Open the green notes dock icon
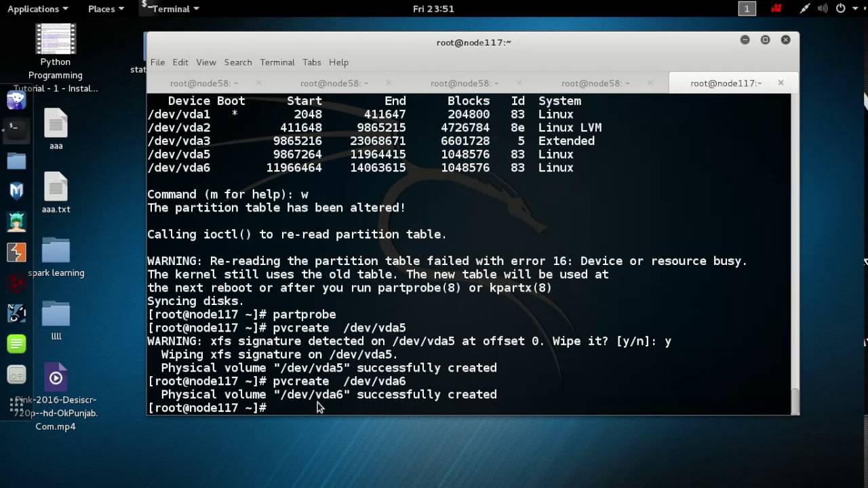 click(x=16, y=344)
